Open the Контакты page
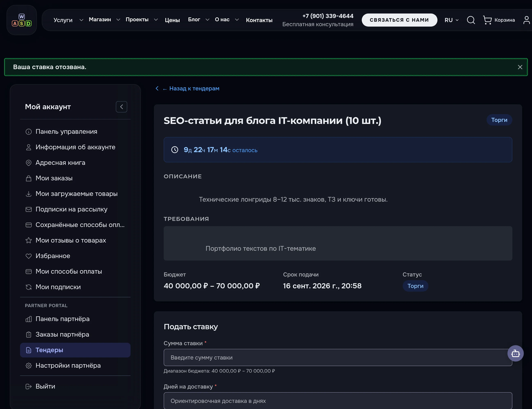The height and width of the screenshot is (409, 532). [259, 20]
